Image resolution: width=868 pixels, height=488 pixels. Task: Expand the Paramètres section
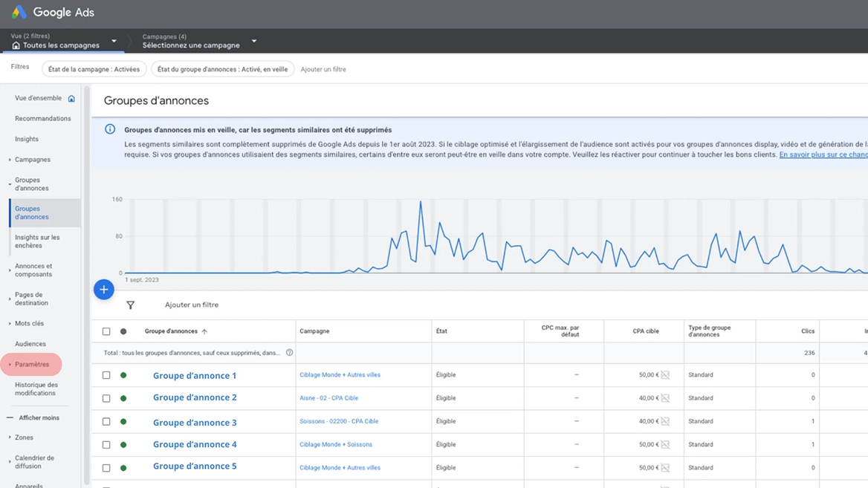pyautogui.click(x=10, y=365)
